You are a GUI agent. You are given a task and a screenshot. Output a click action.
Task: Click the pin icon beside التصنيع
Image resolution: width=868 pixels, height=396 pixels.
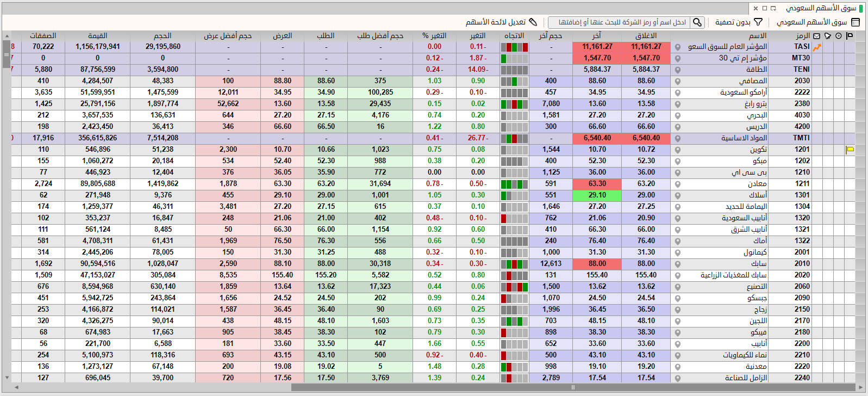[678, 287]
